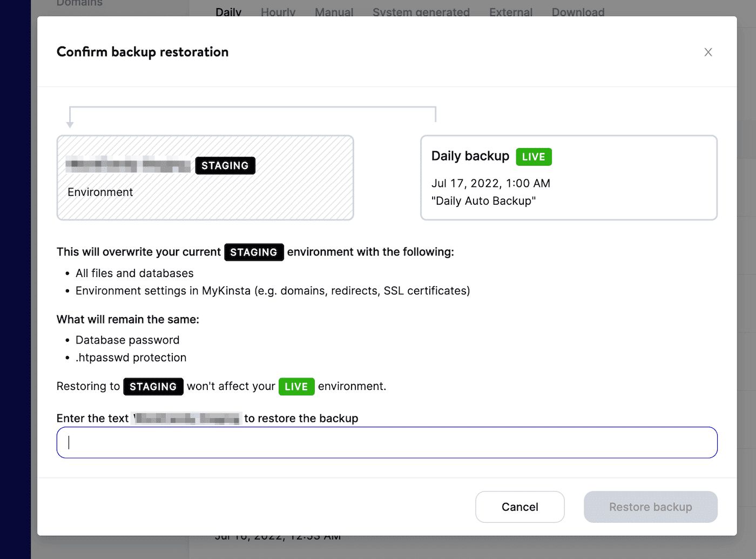The height and width of the screenshot is (559, 756).
Task: Open the Domains section in the sidebar
Action: click(79, 3)
